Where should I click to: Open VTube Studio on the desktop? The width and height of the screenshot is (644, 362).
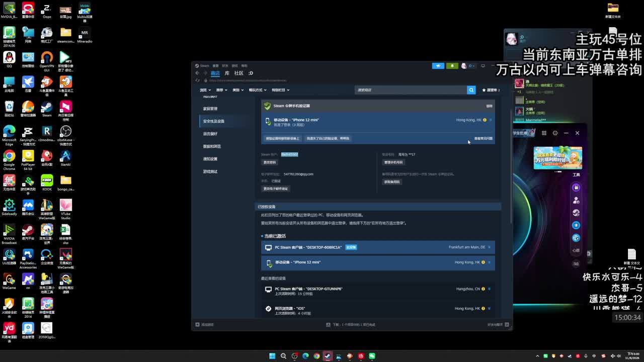click(x=65, y=210)
